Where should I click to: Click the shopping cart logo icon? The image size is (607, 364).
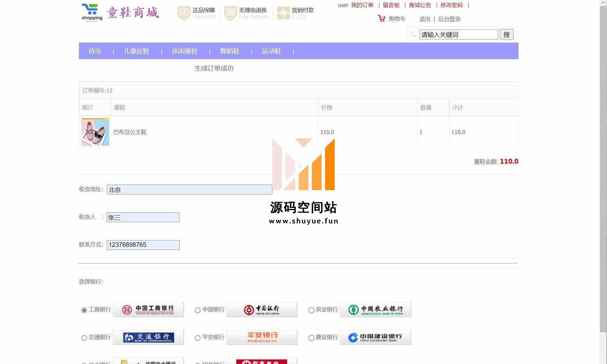(92, 13)
